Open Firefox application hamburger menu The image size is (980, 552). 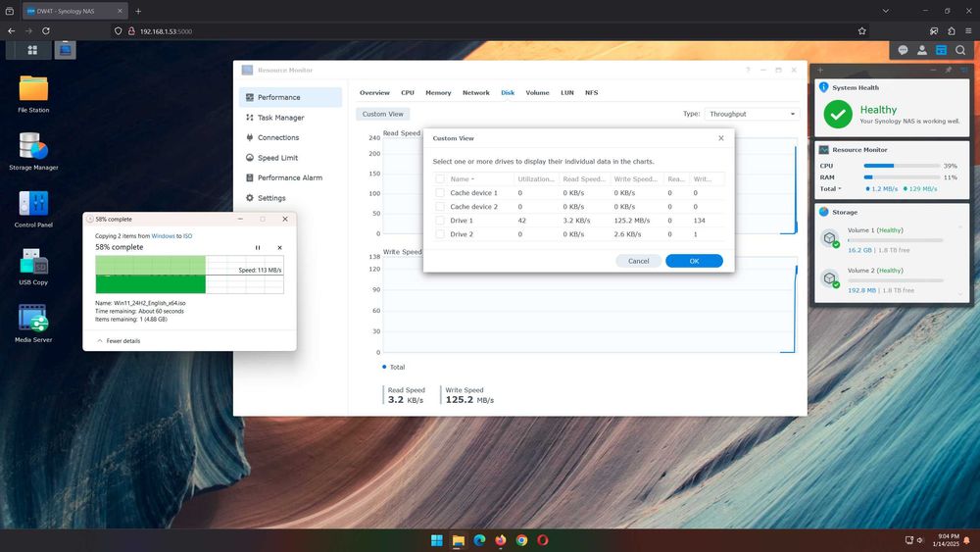pyautogui.click(x=968, y=30)
